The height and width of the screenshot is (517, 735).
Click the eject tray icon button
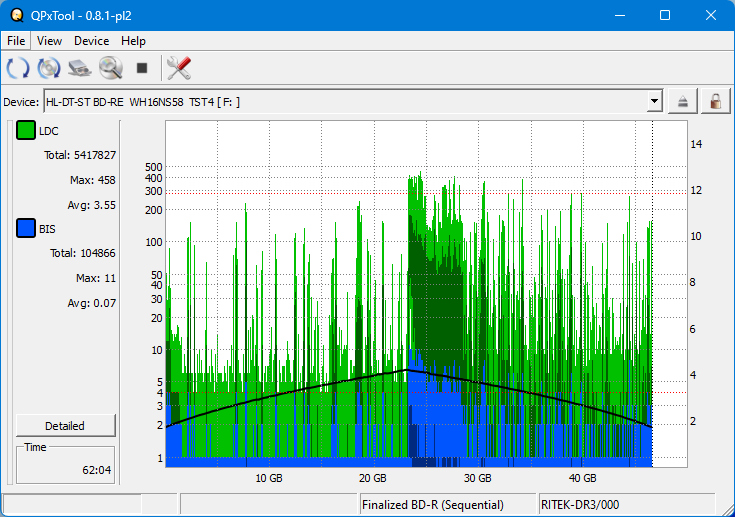coord(682,101)
